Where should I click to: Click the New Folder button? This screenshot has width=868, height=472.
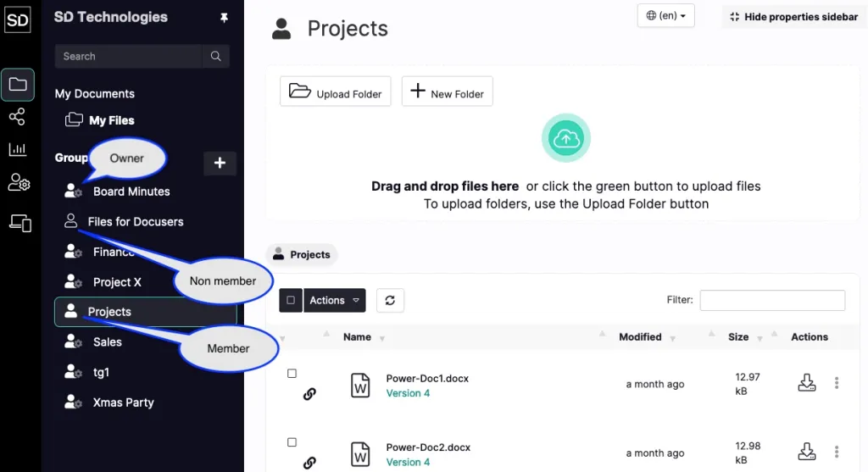pos(448,92)
